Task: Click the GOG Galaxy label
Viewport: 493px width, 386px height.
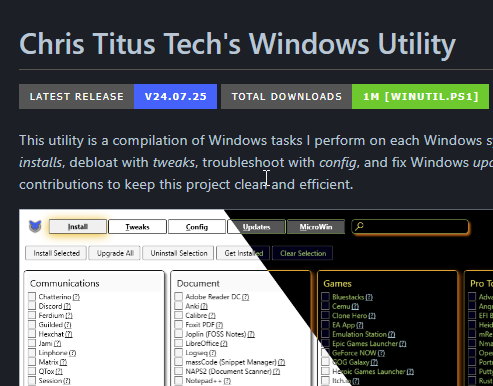Action: point(351,362)
